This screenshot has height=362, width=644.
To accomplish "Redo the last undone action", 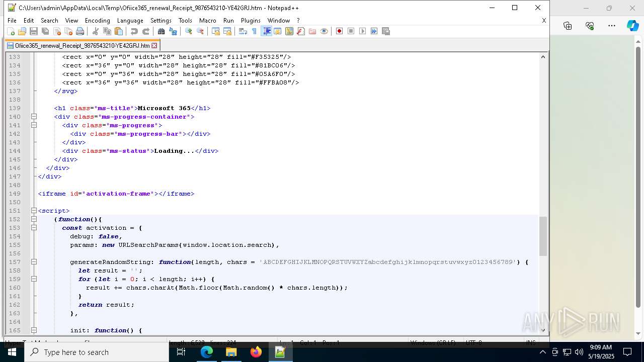I will 145,31.
